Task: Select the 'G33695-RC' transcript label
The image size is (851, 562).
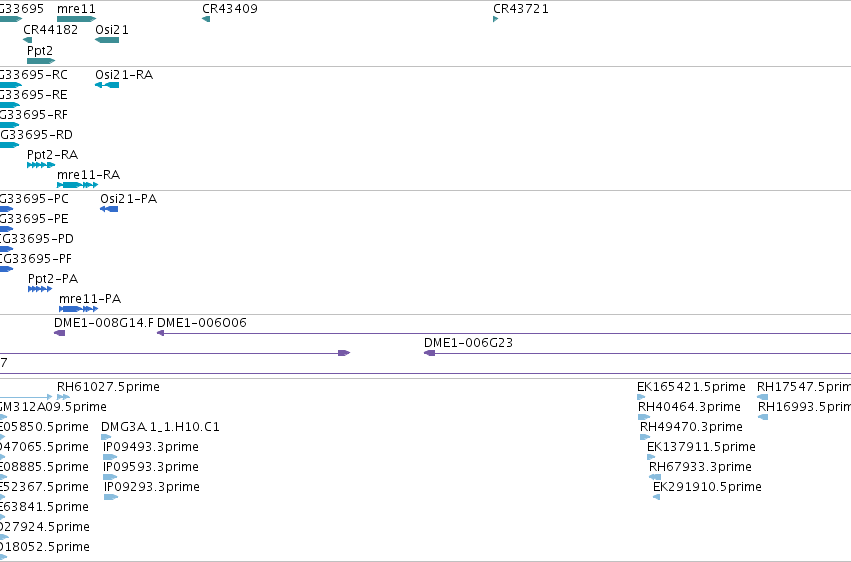Action: pos(34,74)
